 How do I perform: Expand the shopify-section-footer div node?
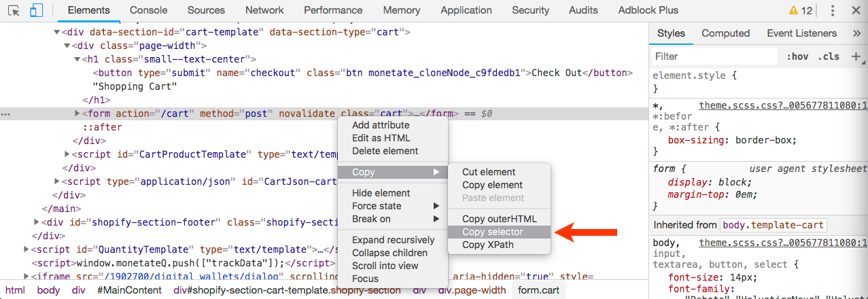(36, 222)
